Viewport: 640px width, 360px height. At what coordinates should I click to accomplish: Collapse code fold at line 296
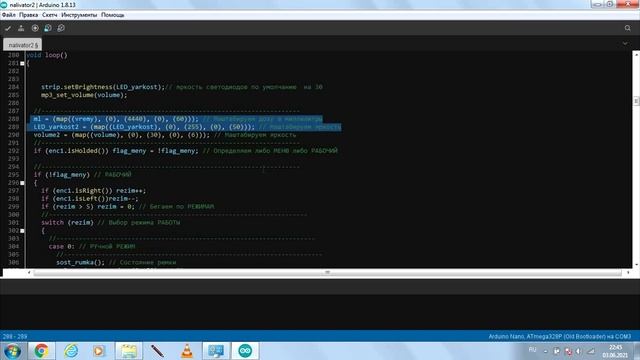tap(22, 183)
